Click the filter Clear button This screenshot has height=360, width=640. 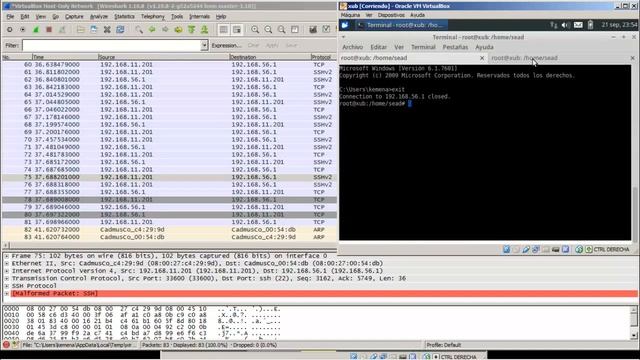coord(253,45)
